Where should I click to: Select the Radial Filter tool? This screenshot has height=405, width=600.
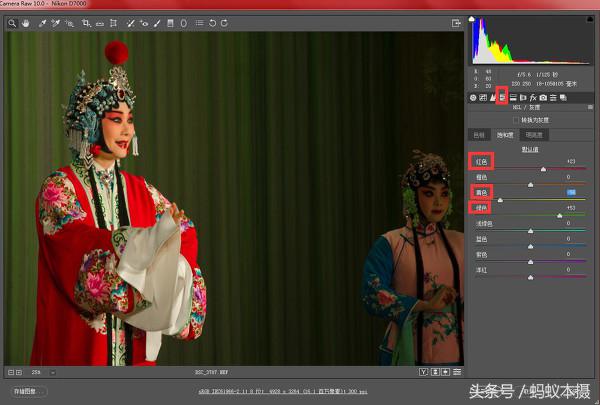184,23
